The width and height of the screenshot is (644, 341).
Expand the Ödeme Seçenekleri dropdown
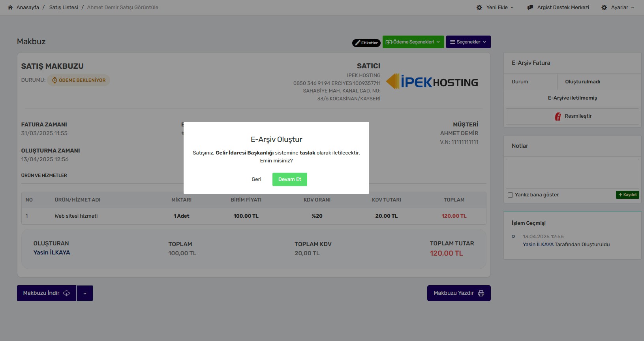[x=413, y=42]
